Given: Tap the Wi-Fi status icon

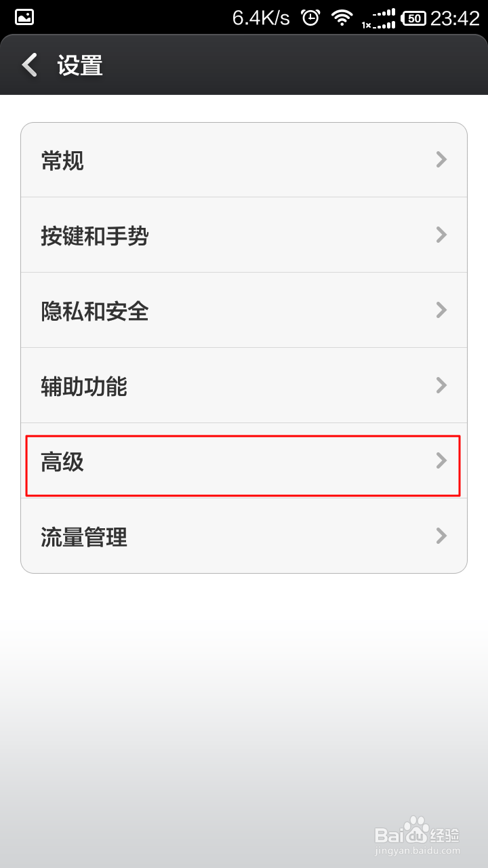Looking at the screenshot, I should (342, 18).
